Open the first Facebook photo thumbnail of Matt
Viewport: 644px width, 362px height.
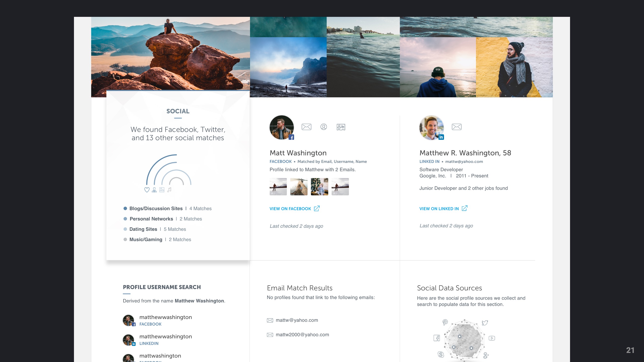278,187
